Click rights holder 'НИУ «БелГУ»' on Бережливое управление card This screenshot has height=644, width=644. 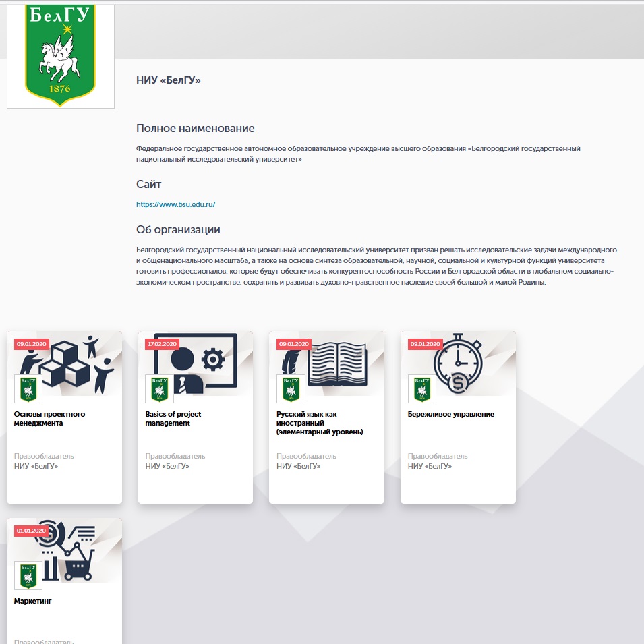coord(430,466)
